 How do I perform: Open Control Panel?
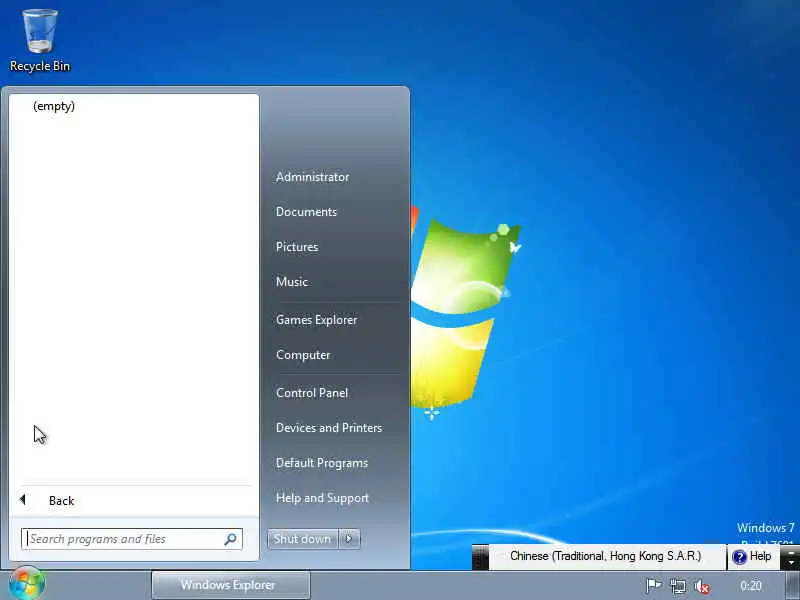point(312,393)
